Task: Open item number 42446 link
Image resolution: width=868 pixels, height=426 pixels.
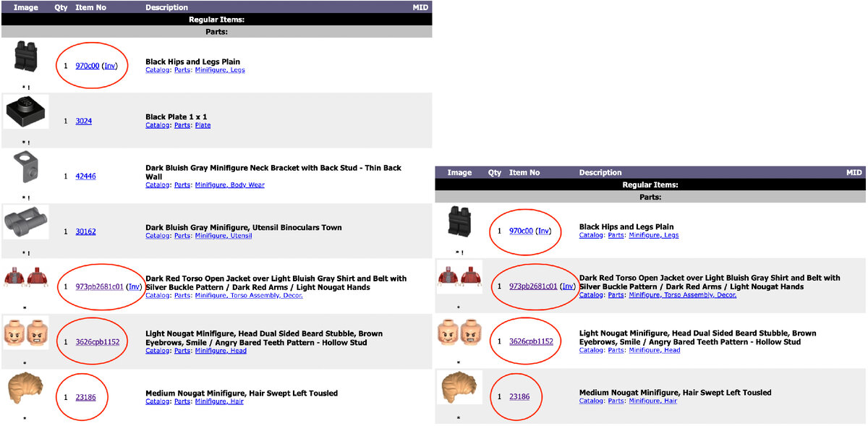Action: tap(85, 176)
